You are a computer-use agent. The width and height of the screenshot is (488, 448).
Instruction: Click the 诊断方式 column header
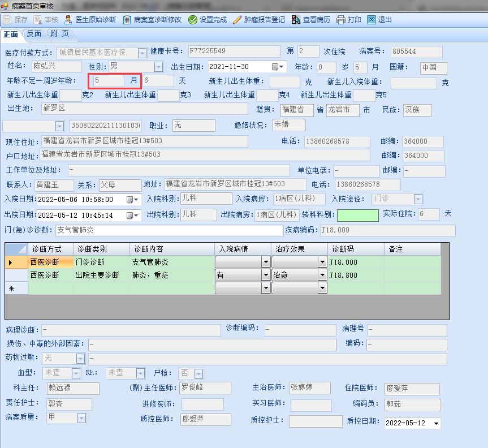coord(51,249)
